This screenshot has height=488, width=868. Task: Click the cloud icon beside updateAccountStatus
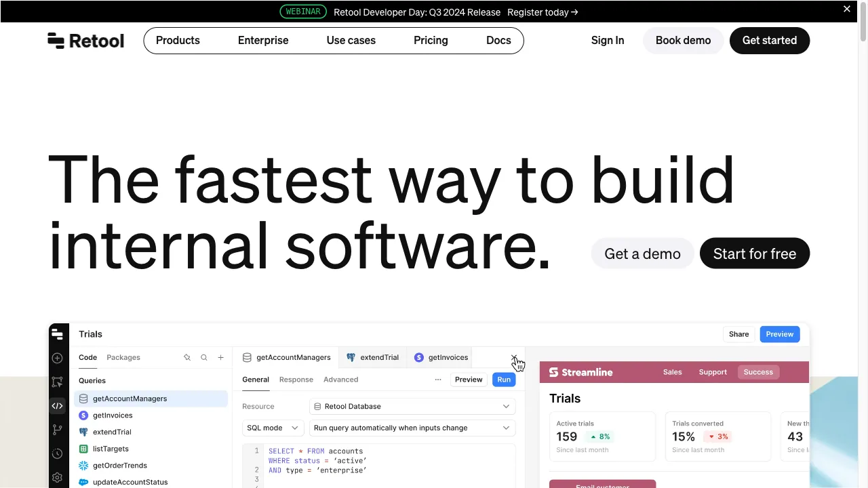coord(83,482)
